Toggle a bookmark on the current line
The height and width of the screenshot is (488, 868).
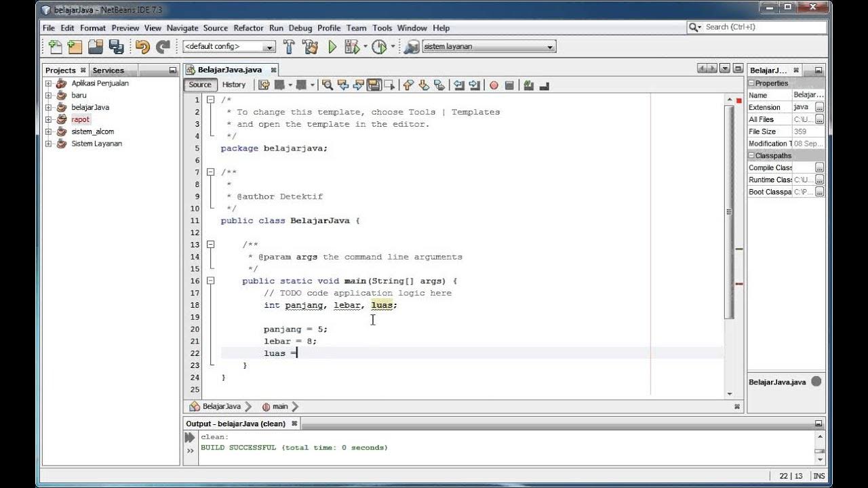click(439, 85)
